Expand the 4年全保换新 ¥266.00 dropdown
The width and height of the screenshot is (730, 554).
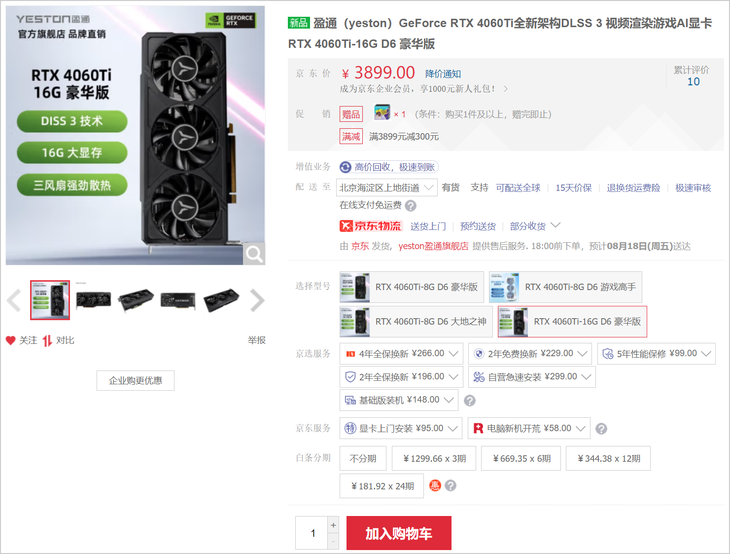pyautogui.click(x=401, y=354)
